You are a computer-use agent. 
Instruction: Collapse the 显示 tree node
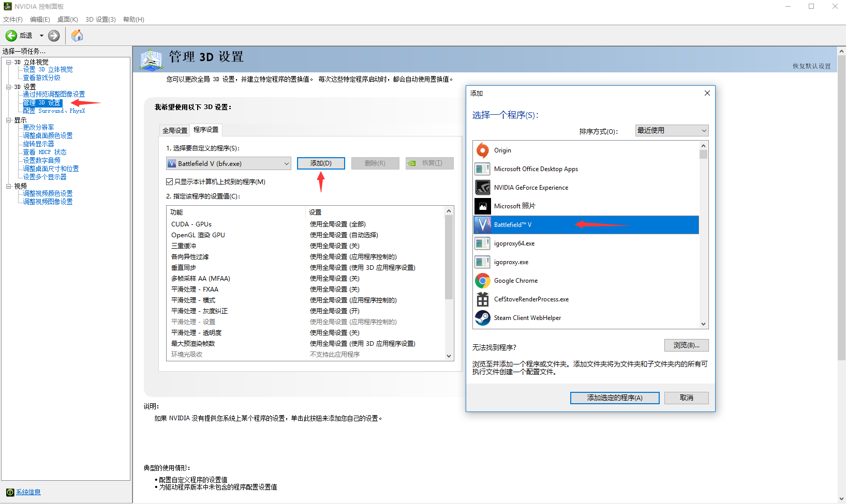click(x=9, y=120)
